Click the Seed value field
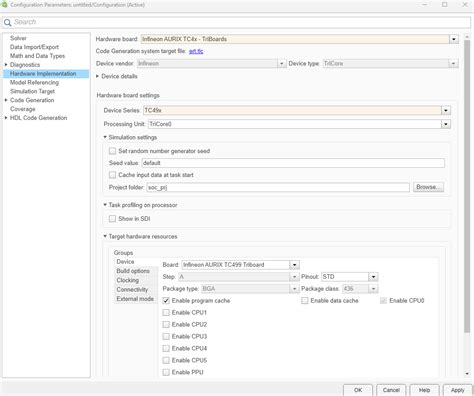This screenshot has height=396, width=474. pyautogui.click(x=293, y=163)
